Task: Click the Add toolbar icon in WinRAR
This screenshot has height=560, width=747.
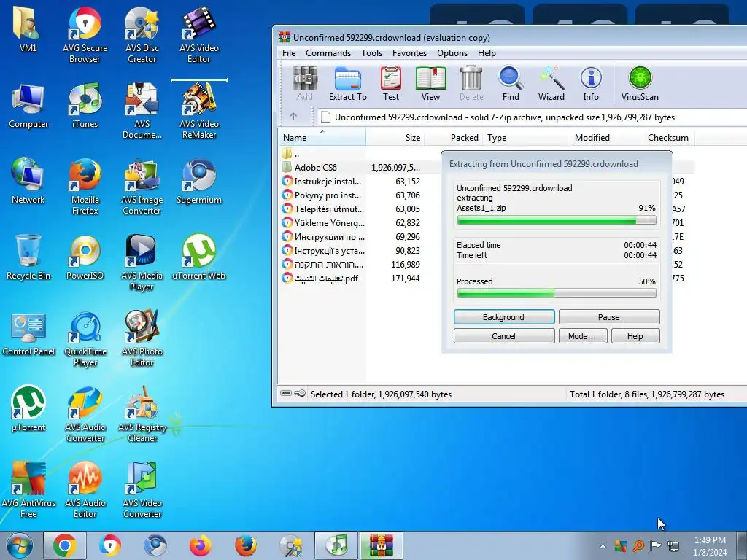Action: click(304, 84)
